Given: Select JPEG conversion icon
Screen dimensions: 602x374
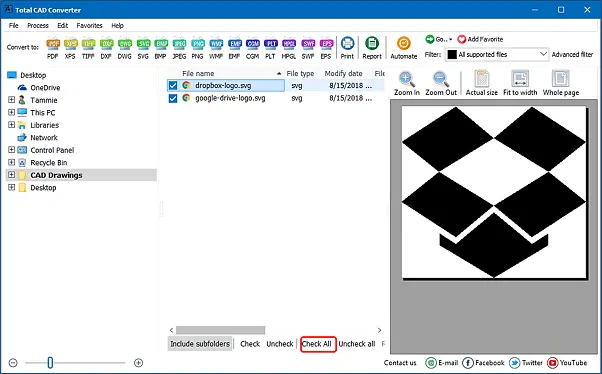Looking at the screenshot, I should 179,48.
